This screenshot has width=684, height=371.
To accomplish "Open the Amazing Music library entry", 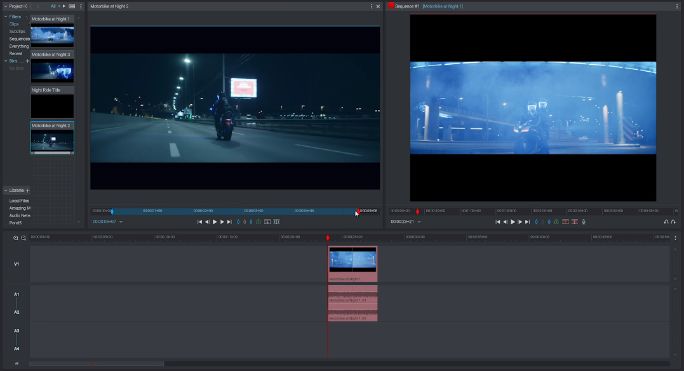I will (20, 208).
